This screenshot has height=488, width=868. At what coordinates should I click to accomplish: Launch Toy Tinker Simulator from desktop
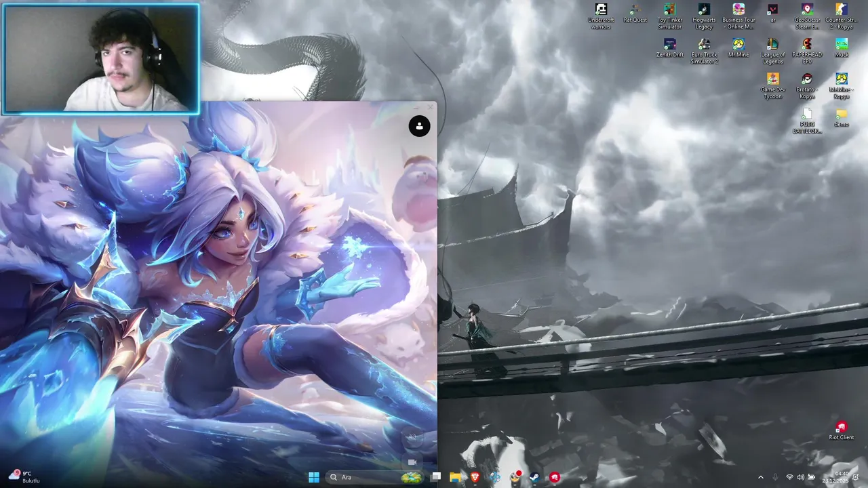tap(669, 16)
